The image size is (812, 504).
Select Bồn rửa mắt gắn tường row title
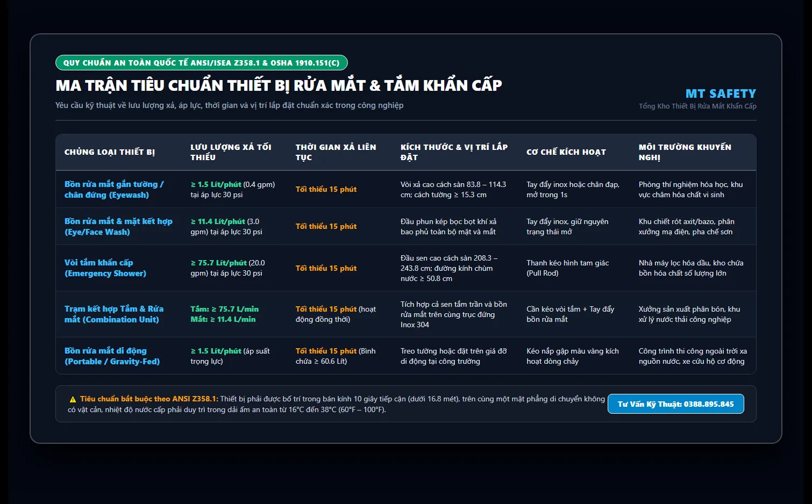tap(114, 190)
